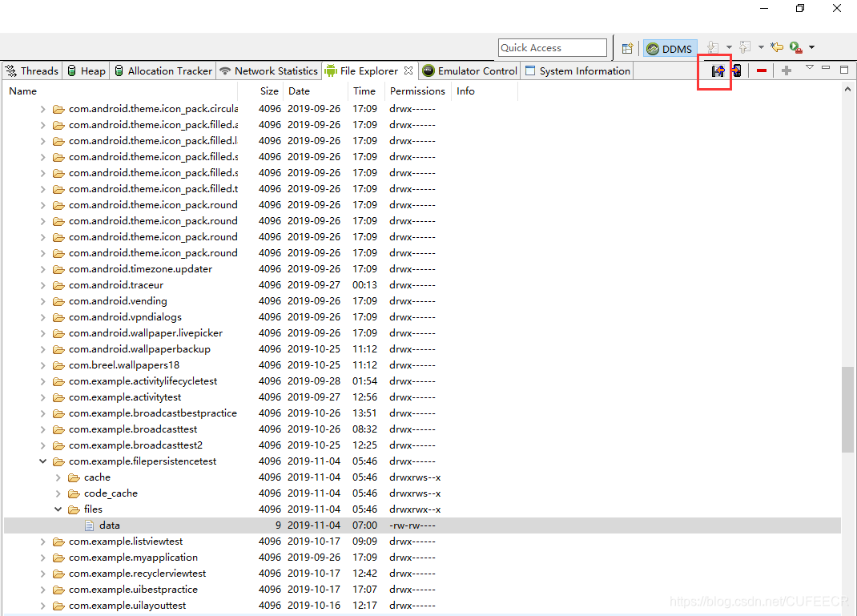Focus the Quick Access search field
This screenshot has width=857, height=616.
553,47
